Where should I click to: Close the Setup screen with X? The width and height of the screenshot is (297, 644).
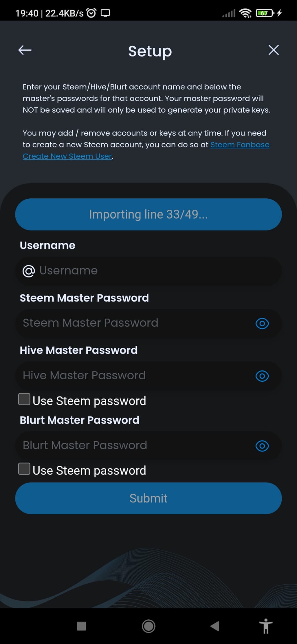coord(273,50)
